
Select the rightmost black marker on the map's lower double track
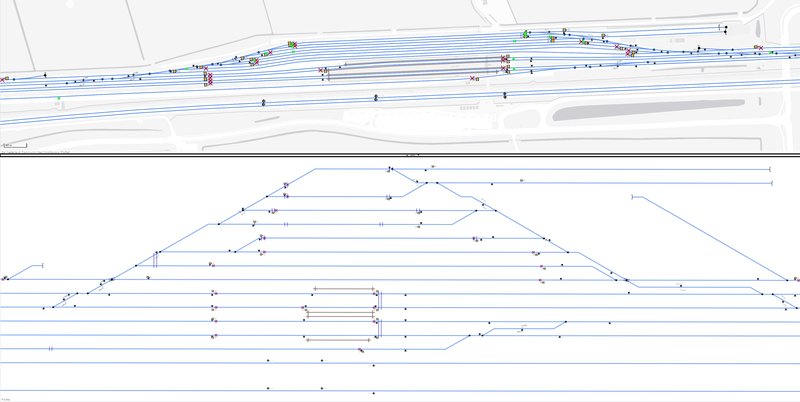coord(505,95)
